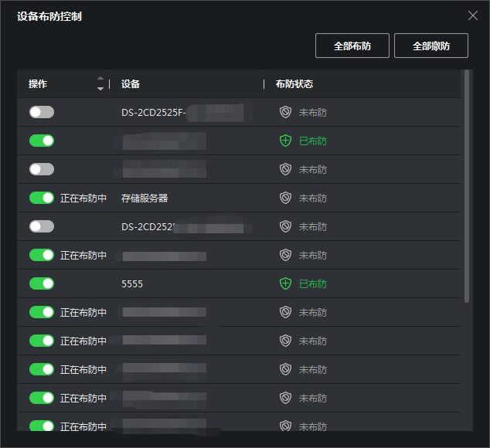Screen dimensions: 490x448
Task: Select the 存储服务器 device name
Action: (145, 198)
